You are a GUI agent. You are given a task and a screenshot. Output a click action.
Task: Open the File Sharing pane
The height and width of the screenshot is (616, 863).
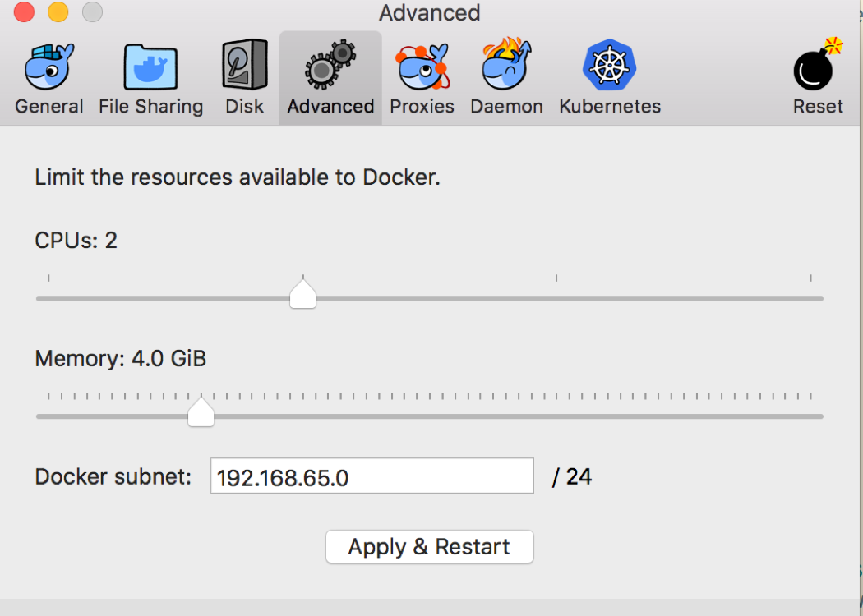click(150, 79)
